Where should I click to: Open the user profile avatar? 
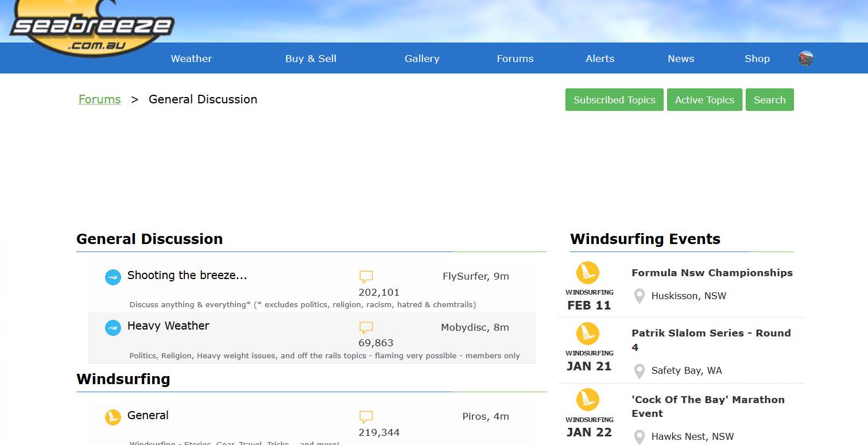pos(806,59)
